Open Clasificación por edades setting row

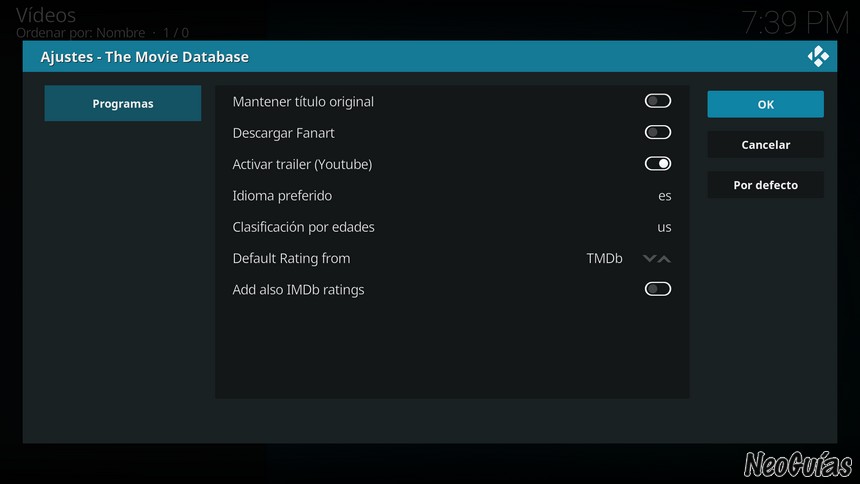(x=452, y=227)
